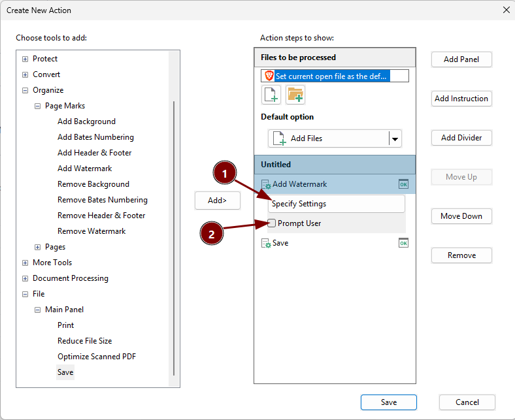Click the Page Marks tree label
Image resolution: width=515 pixels, height=420 pixels.
(x=65, y=106)
